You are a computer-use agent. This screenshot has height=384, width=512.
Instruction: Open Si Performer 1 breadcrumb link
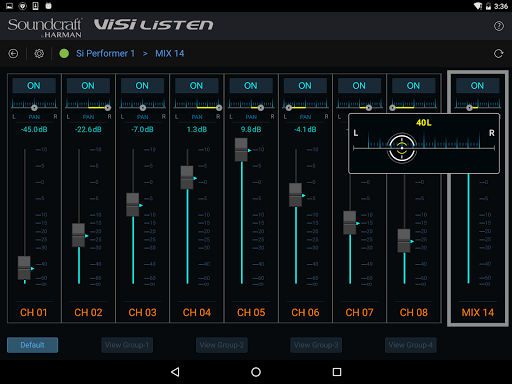click(x=105, y=53)
